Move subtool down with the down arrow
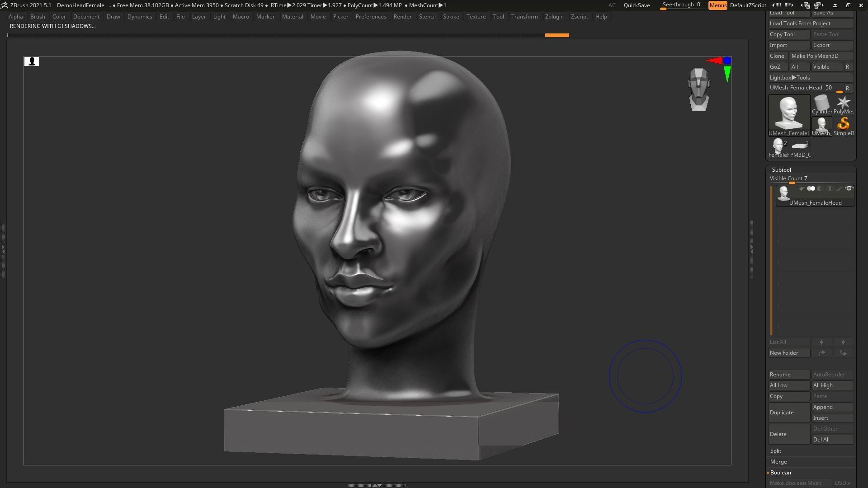Screen dimensions: 868x488 843,342
